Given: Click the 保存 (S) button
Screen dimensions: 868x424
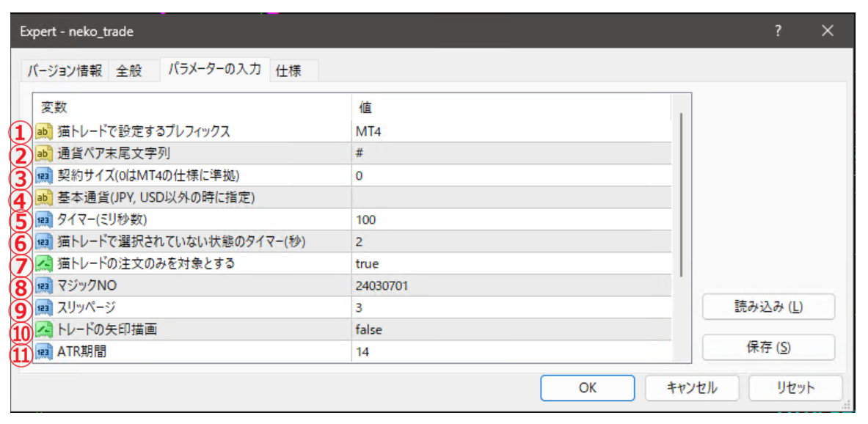Looking at the screenshot, I should click(x=768, y=348).
